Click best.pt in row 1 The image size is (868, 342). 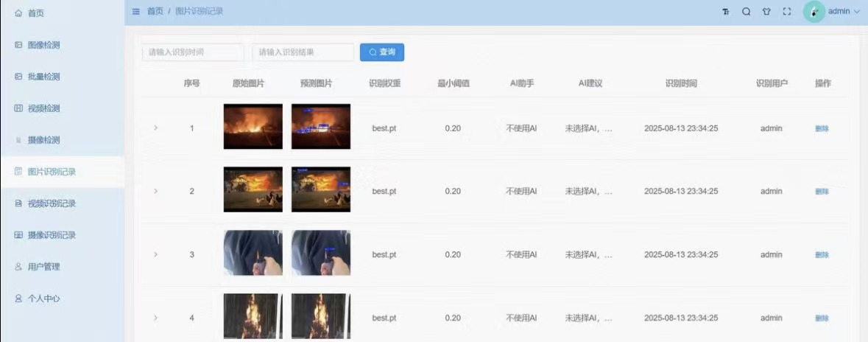pos(384,128)
